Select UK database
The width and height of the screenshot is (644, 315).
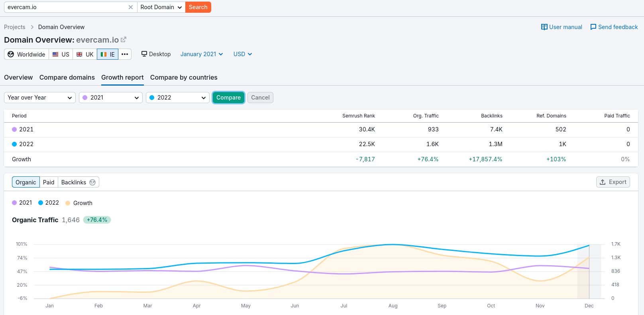(85, 54)
